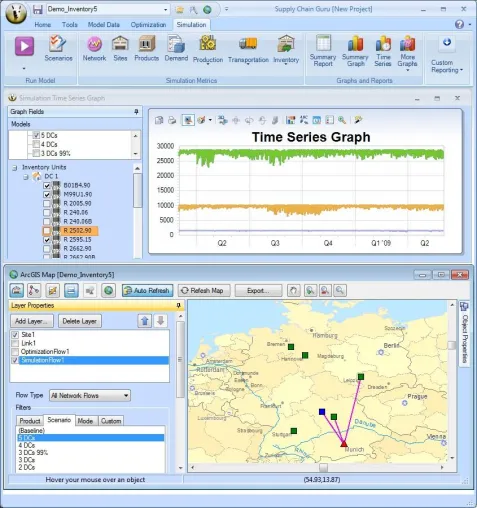Collapse the DC 1 tree node
Viewport: 477px width, 508px height.
click(x=26, y=177)
